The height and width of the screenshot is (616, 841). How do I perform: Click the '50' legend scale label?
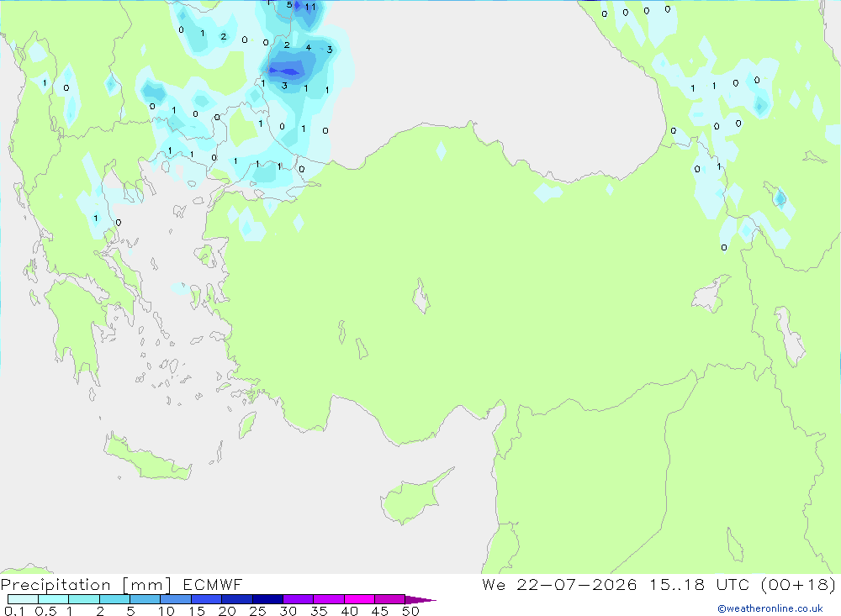coord(410,611)
